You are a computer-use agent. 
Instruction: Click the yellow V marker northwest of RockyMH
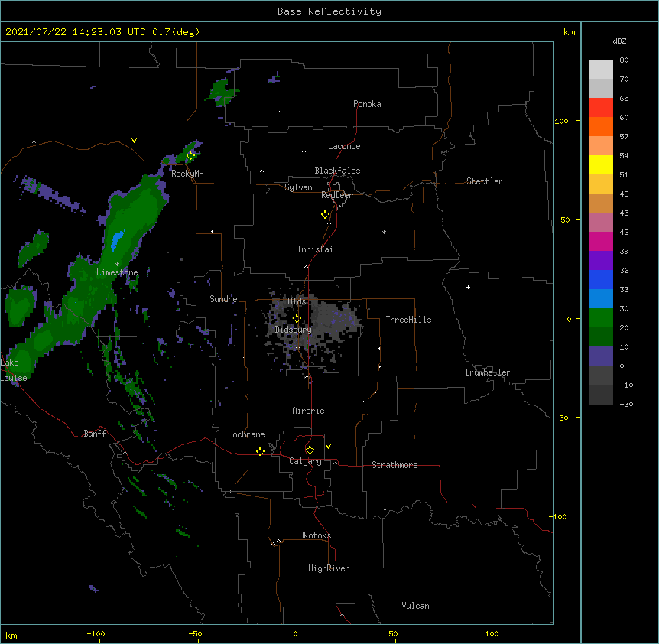tap(134, 141)
